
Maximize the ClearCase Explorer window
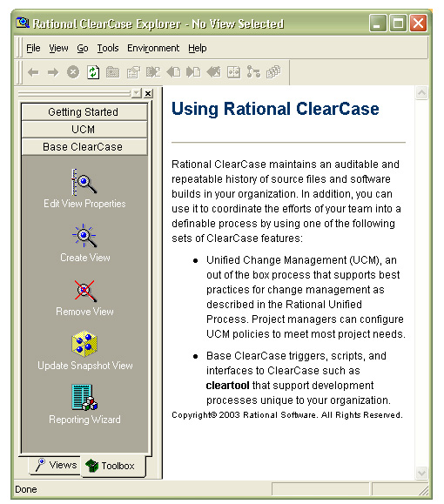(x=398, y=24)
